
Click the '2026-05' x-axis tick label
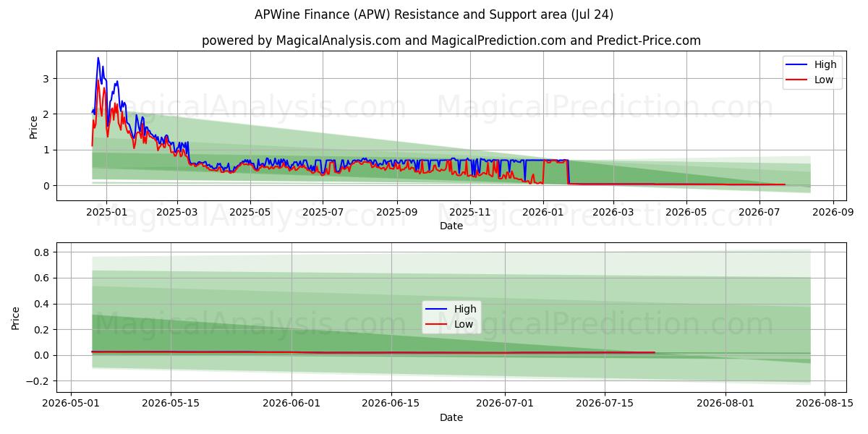686,213
